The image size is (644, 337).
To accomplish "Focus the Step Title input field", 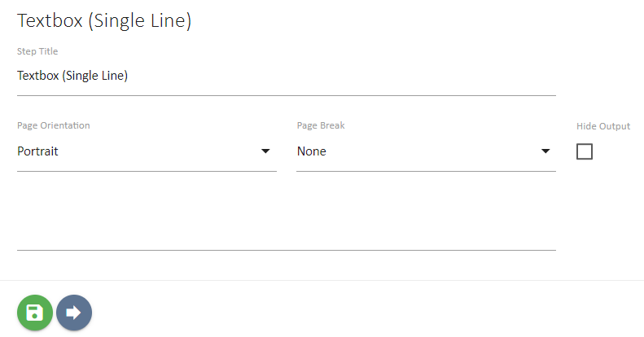I will coord(286,77).
